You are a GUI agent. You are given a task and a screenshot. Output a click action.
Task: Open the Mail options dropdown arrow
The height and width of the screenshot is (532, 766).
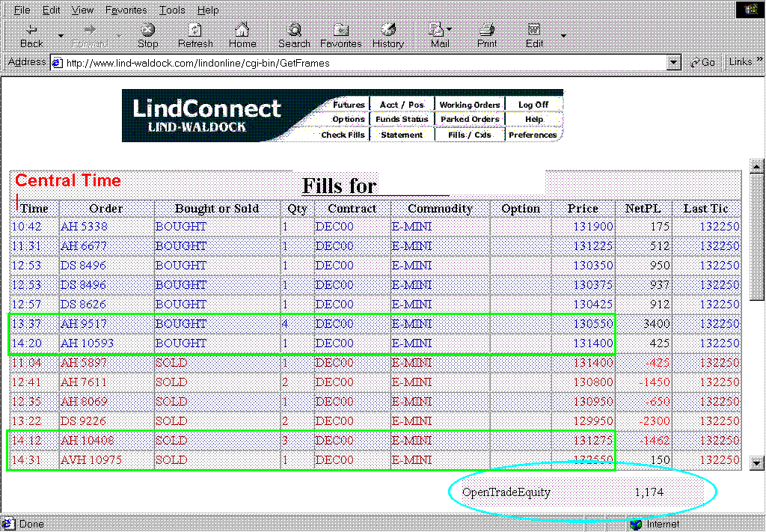click(449, 29)
